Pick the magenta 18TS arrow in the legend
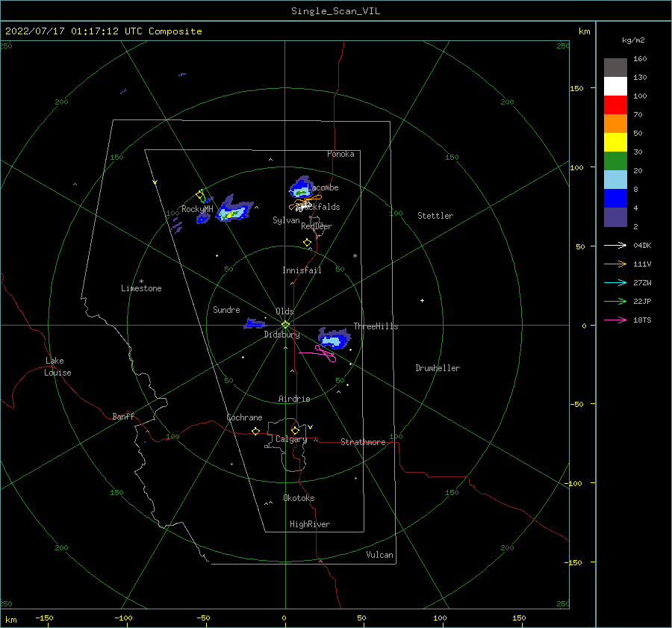The image size is (672, 628). (x=615, y=320)
